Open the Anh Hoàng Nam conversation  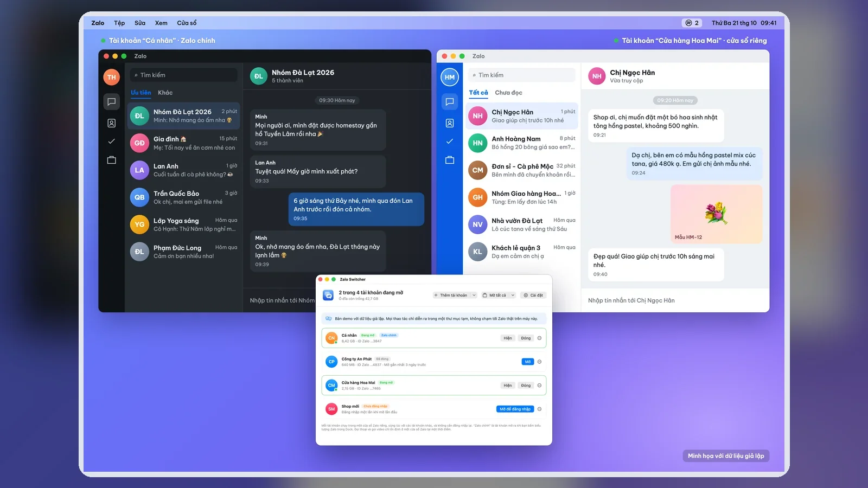[522, 143]
